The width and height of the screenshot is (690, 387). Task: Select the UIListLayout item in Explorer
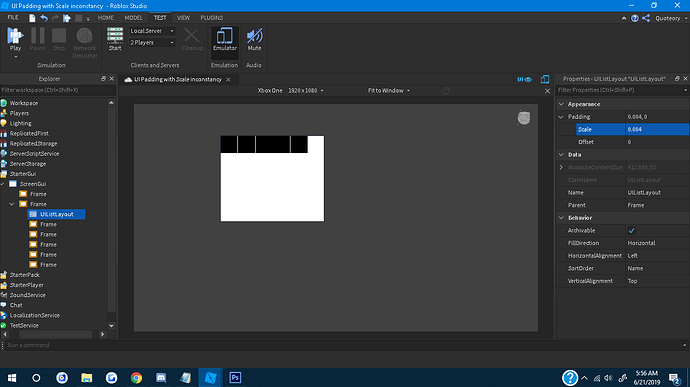tap(56, 214)
